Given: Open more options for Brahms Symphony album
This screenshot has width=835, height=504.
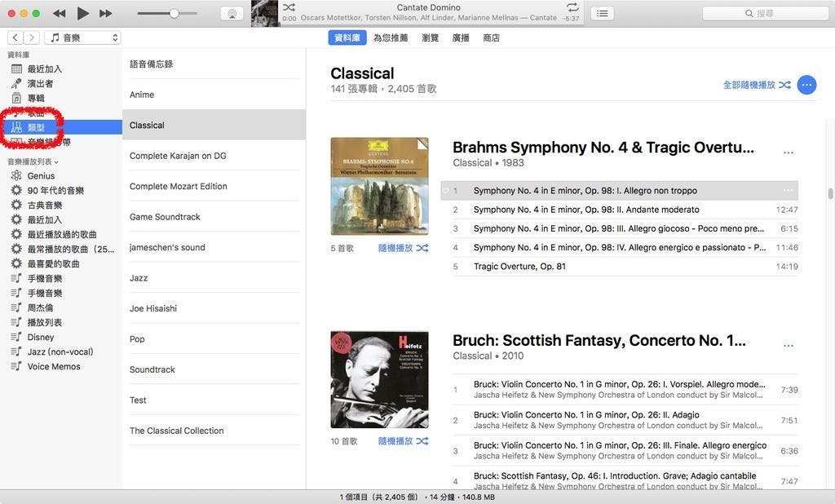Looking at the screenshot, I should point(789,153).
